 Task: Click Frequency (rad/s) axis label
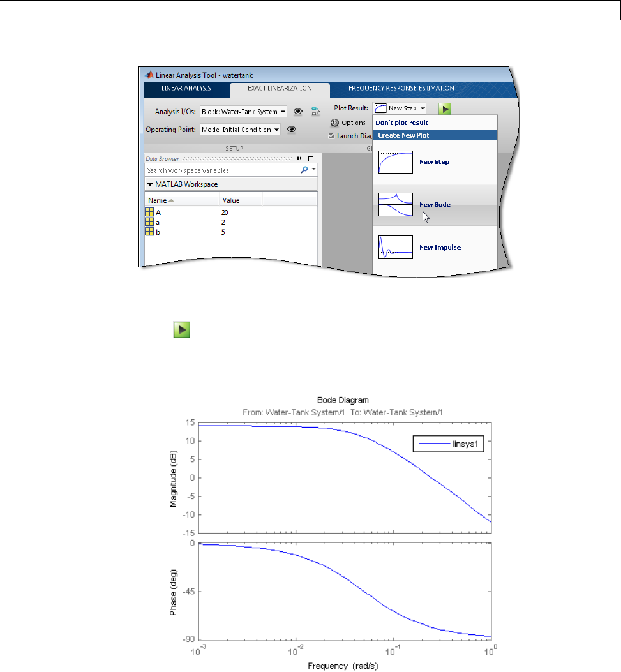click(x=343, y=666)
